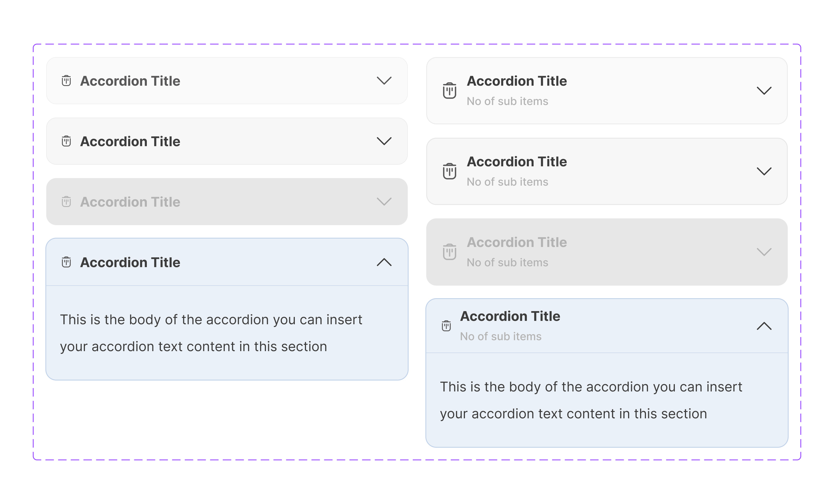Screen dimensions: 834x504
Task: Collapse the open left accordion using its chevron
Action: pos(384,262)
